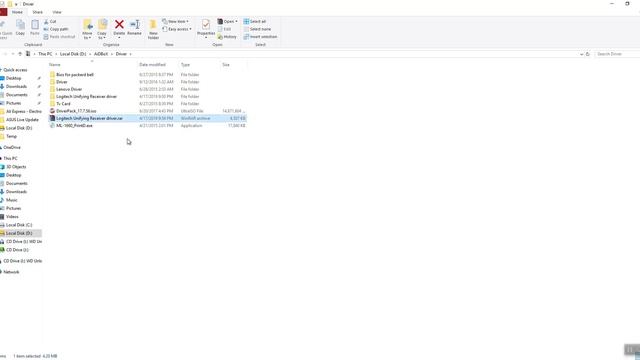The height and width of the screenshot is (360, 640).
Task: Open the Temp folder in the sidebar
Action: (x=11, y=136)
